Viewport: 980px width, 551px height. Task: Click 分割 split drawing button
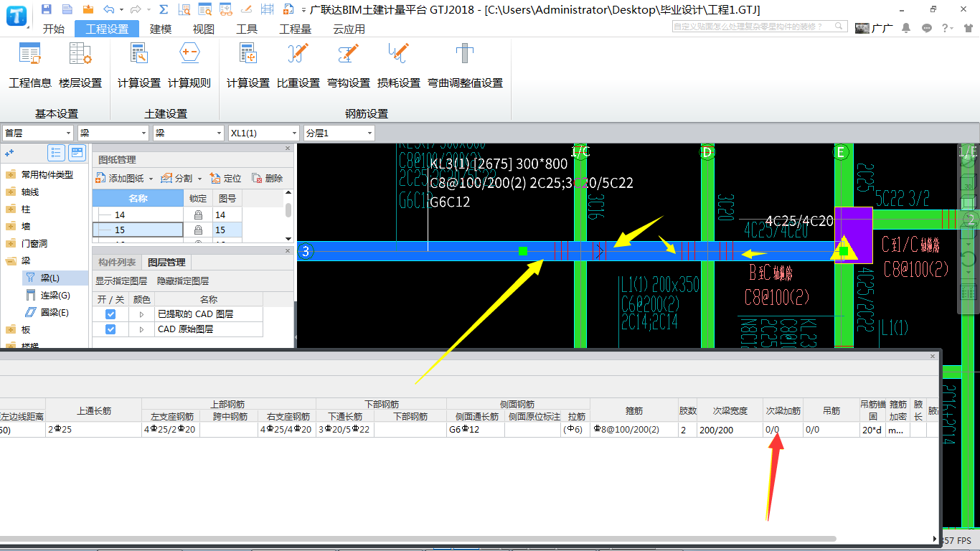(x=177, y=178)
